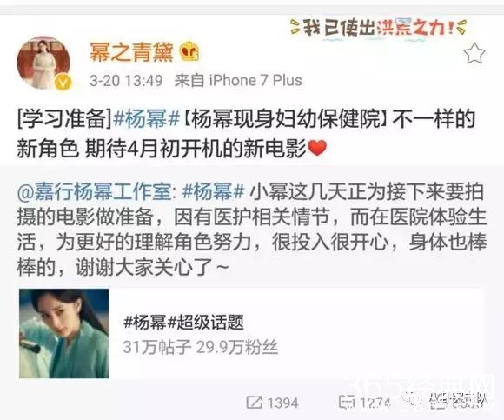Click the yellow V verified badge
The image size is (504, 420).
click(63, 83)
